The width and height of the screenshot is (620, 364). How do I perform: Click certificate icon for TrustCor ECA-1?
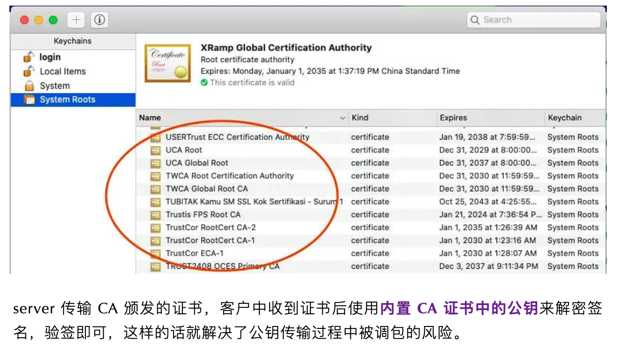point(155,253)
